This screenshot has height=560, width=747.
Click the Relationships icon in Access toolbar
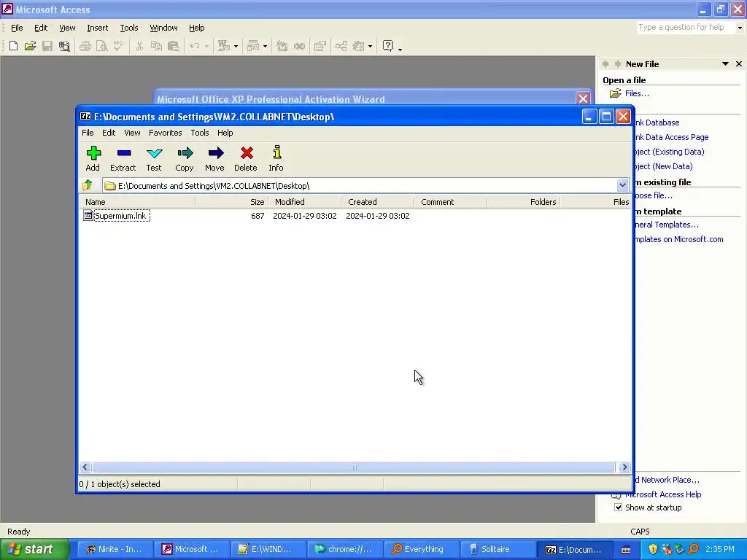tap(341, 46)
